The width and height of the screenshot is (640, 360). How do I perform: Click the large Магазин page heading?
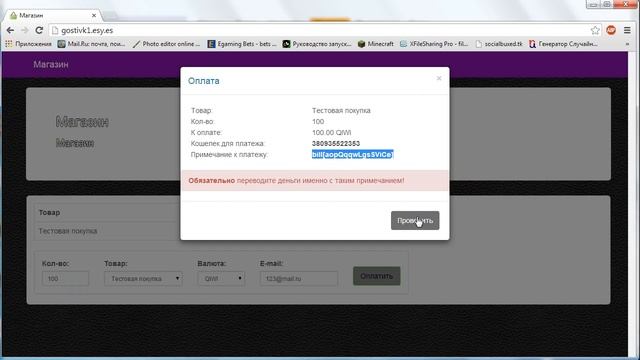click(x=82, y=122)
